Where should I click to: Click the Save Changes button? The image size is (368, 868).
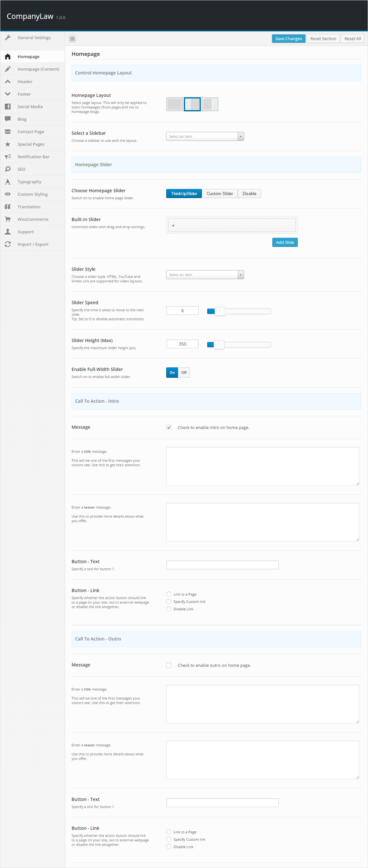click(x=288, y=39)
